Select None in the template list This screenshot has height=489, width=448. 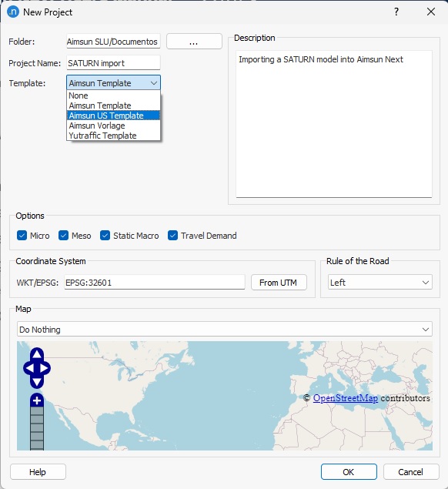[x=113, y=95]
